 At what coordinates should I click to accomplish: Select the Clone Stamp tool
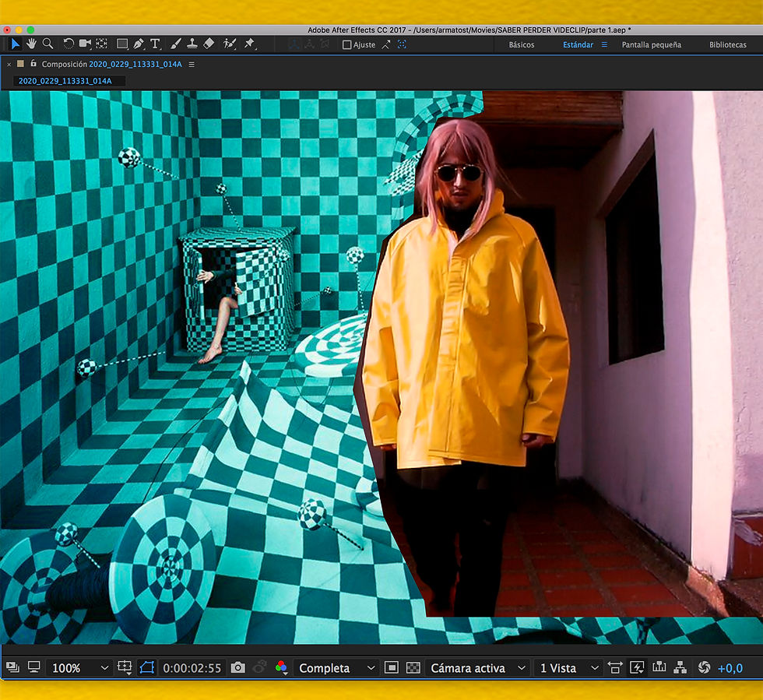(x=192, y=44)
